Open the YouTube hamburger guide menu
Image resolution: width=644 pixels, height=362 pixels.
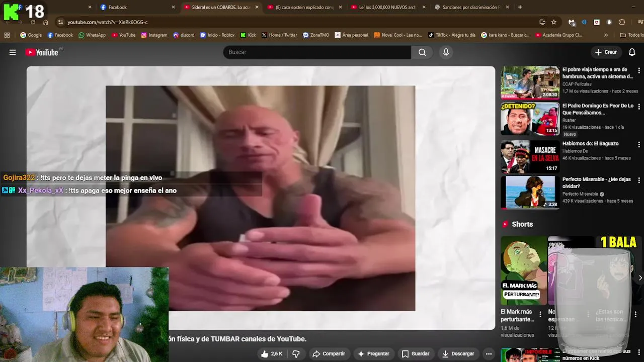pos(13,52)
